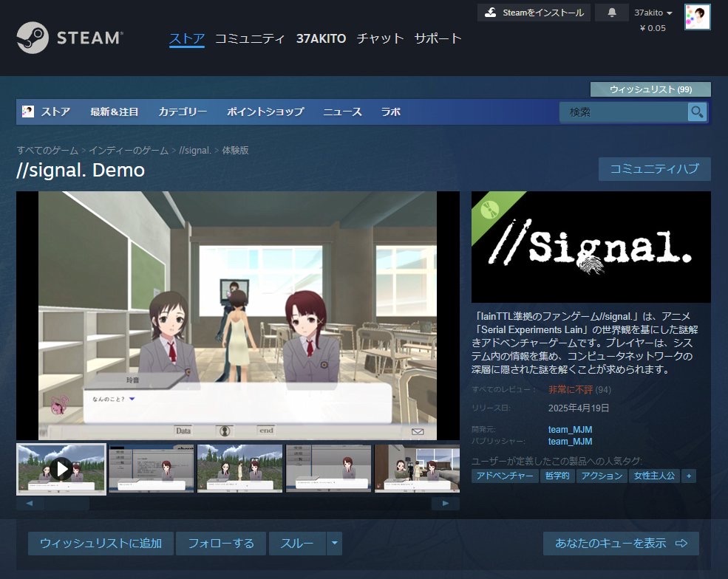This screenshot has height=579, width=728.
Task: Click the main media player preview
Action: pos(238,315)
